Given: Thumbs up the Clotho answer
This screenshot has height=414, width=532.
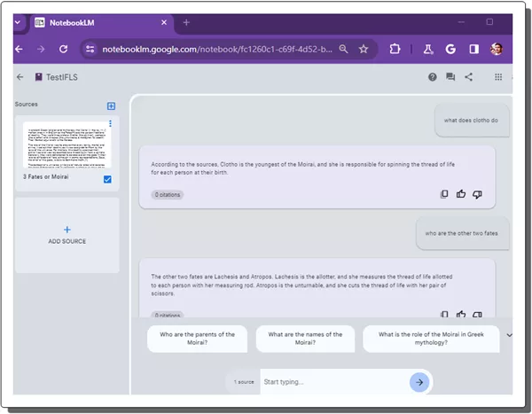Looking at the screenshot, I should pyautogui.click(x=461, y=194).
